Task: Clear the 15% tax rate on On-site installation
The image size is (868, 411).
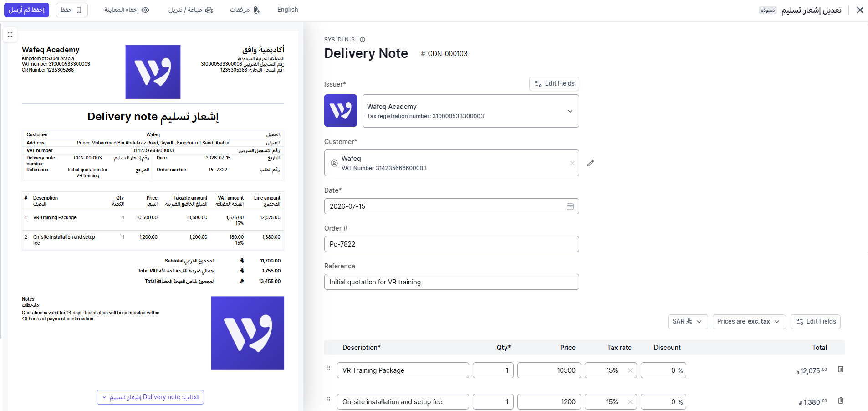Action: [630, 402]
